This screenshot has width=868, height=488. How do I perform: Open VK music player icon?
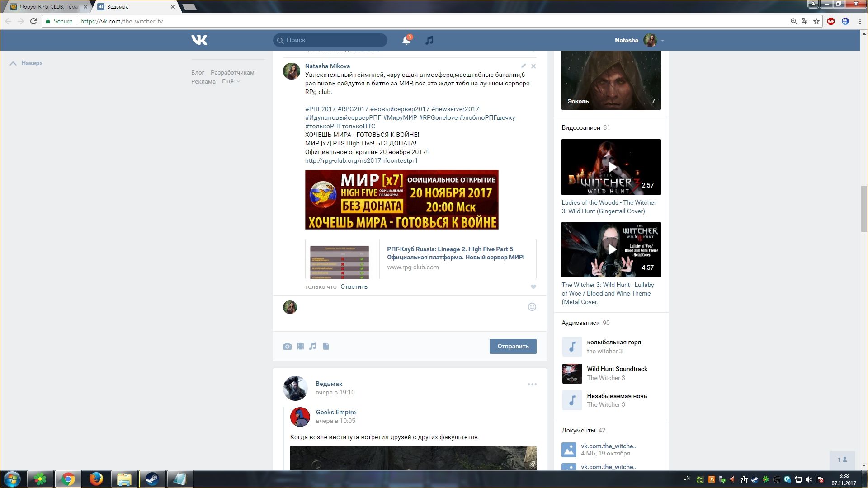point(429,40)
